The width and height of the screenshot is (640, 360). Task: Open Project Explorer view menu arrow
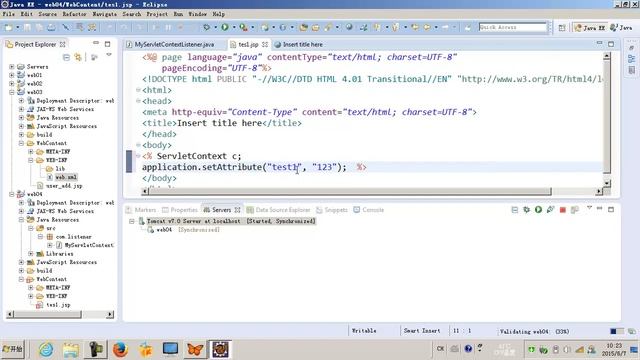109,55
